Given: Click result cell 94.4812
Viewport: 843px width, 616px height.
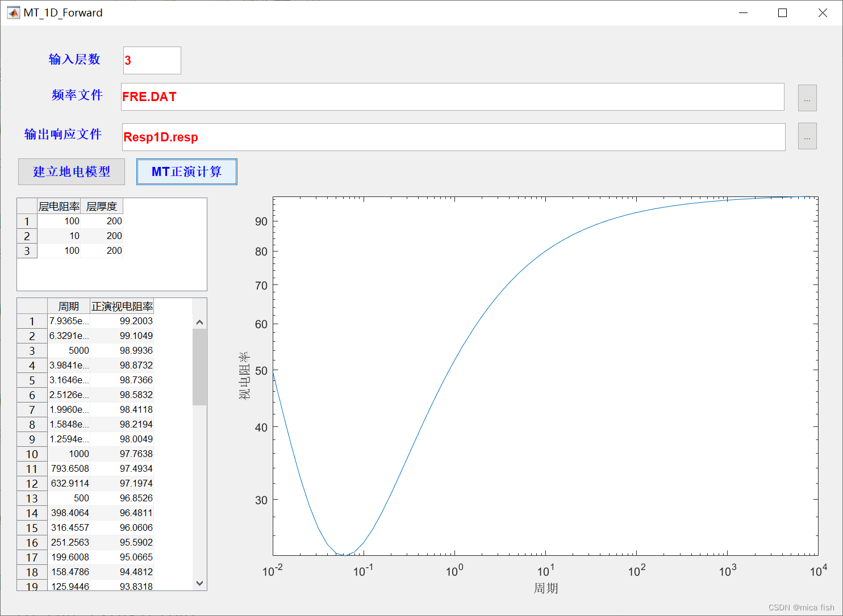Looking at the screenshot, I should coord(122,572).
